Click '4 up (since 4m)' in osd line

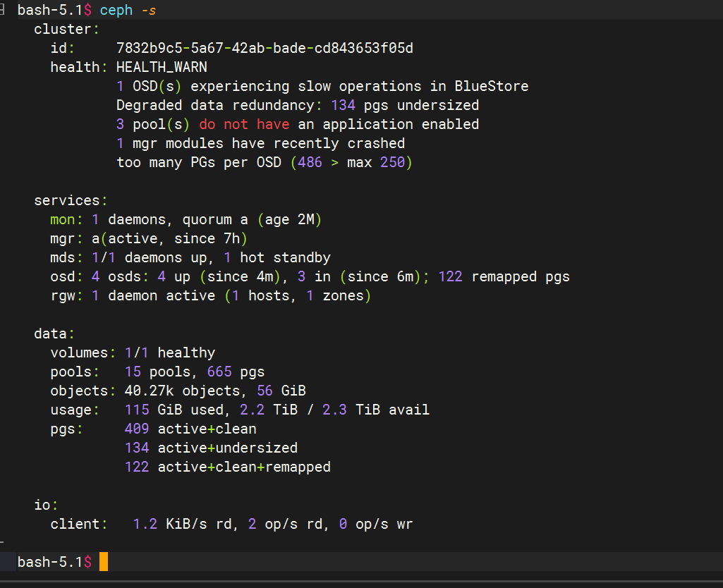[219, 276]
